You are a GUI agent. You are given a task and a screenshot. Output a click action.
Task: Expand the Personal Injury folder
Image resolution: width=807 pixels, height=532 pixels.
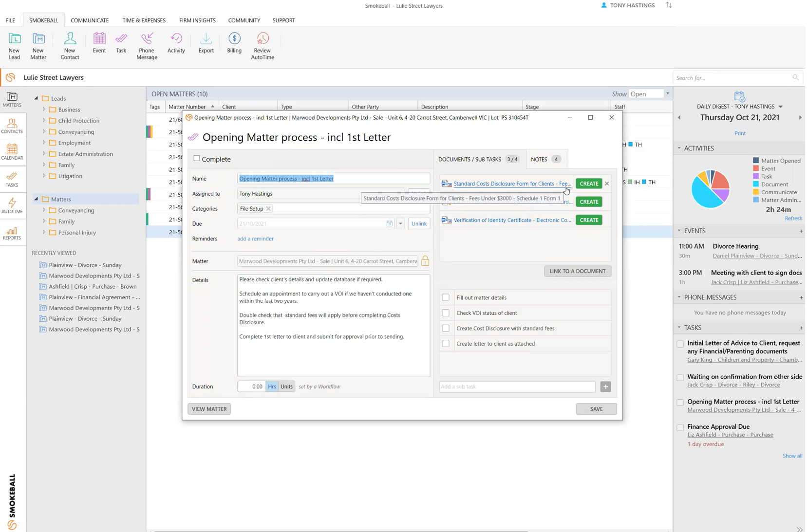[44, 232]
